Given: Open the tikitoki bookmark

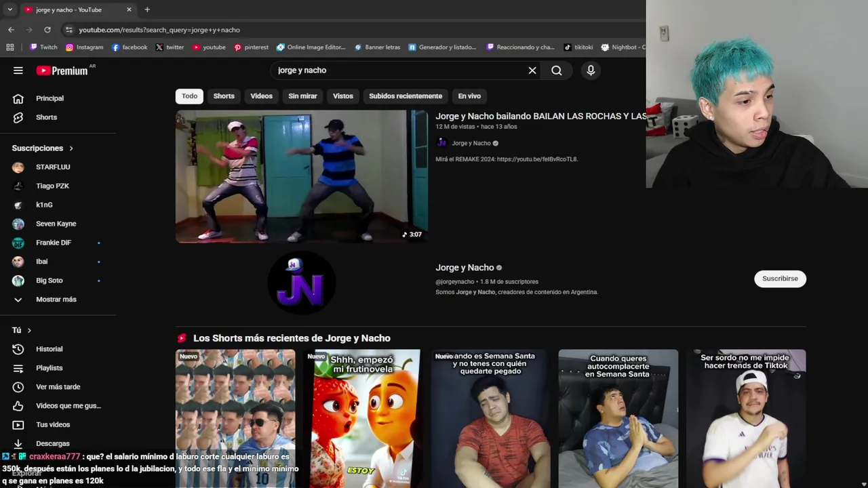Looking at the screenshot, I should (578, 47).
